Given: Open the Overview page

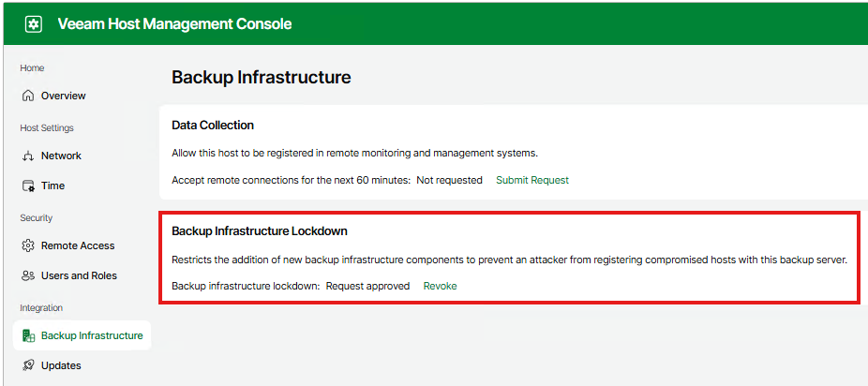Looking at the screenshot, I should [63, 96].
